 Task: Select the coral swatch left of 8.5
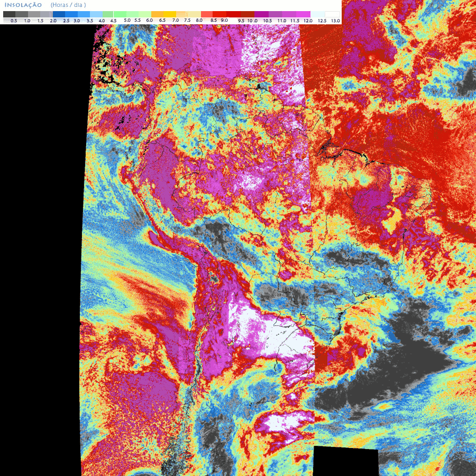[x=207, y=14]
